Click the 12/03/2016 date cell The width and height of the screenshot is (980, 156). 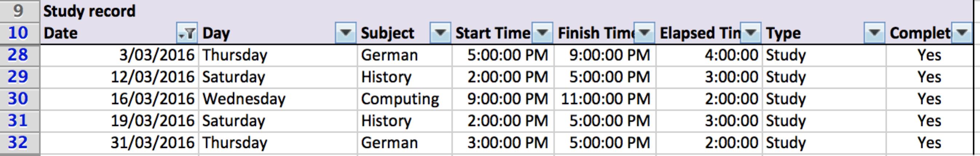point(153,77)
